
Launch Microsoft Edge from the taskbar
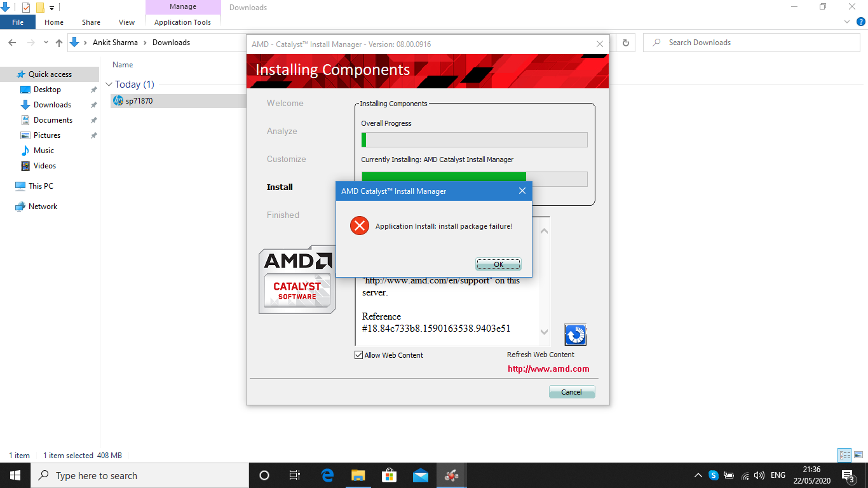tap(327, 475)
